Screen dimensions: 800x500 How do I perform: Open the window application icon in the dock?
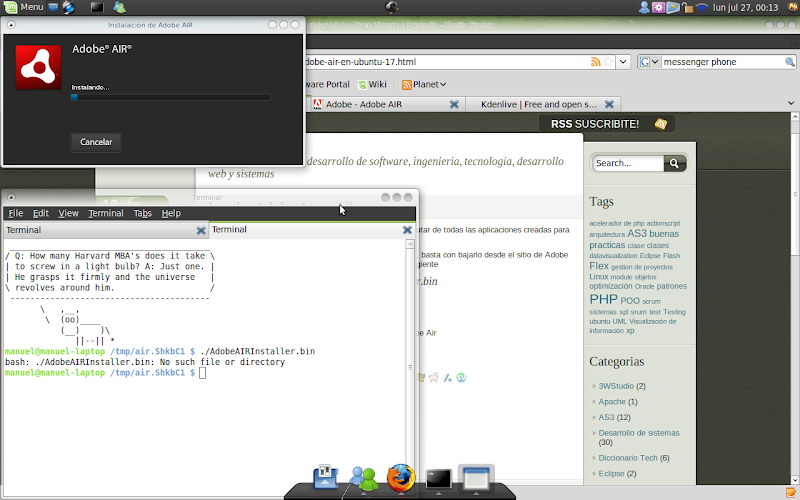point(476,479)
